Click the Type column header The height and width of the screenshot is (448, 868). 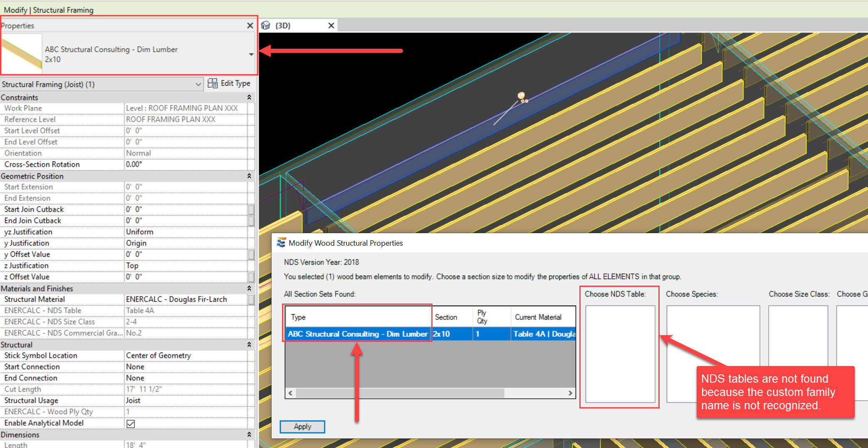tap(359, 317)
